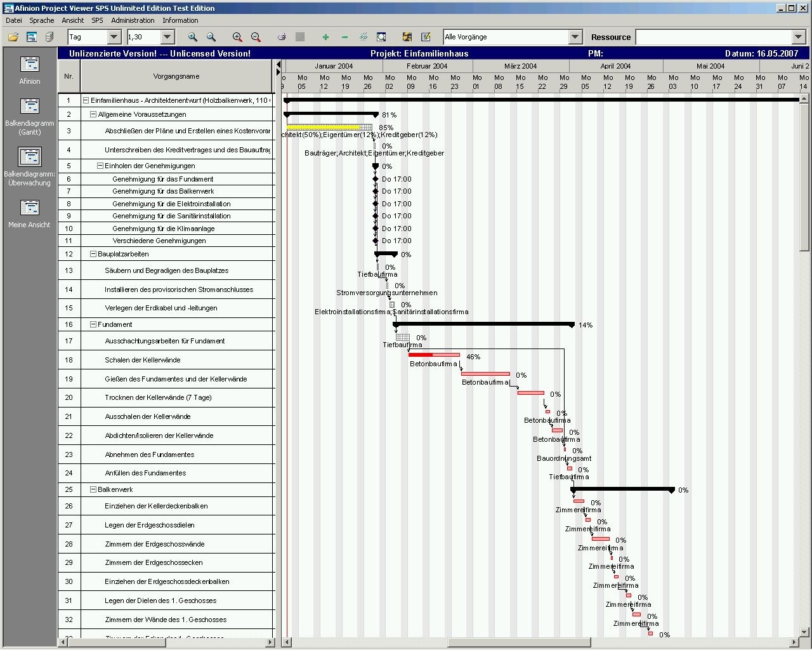Open the Alle Vorgänge filter dropdown
Viewport: 812px width, 650px height.
click(x=575, y=37)
